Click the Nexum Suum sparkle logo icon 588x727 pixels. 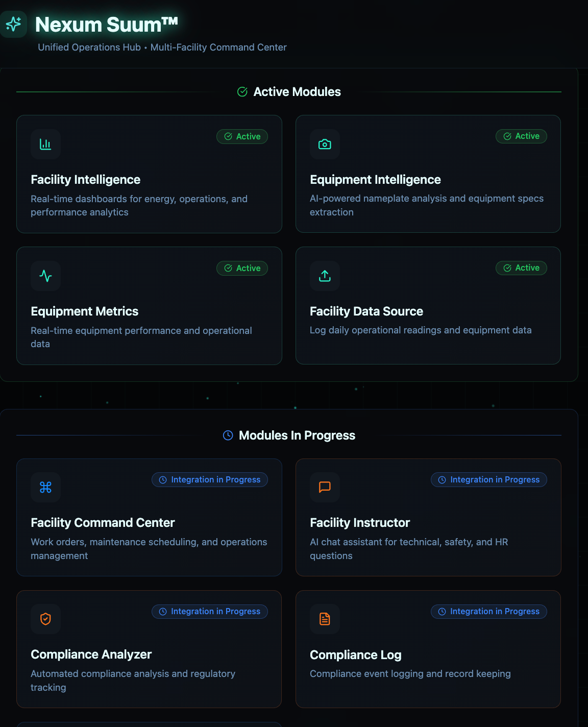coord(13,24)
